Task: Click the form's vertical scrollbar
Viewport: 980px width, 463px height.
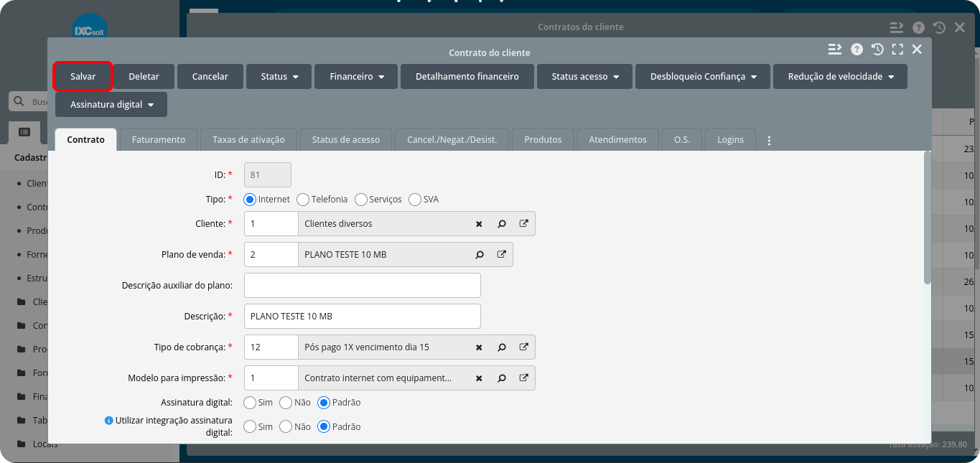Action: click(927, 218)
